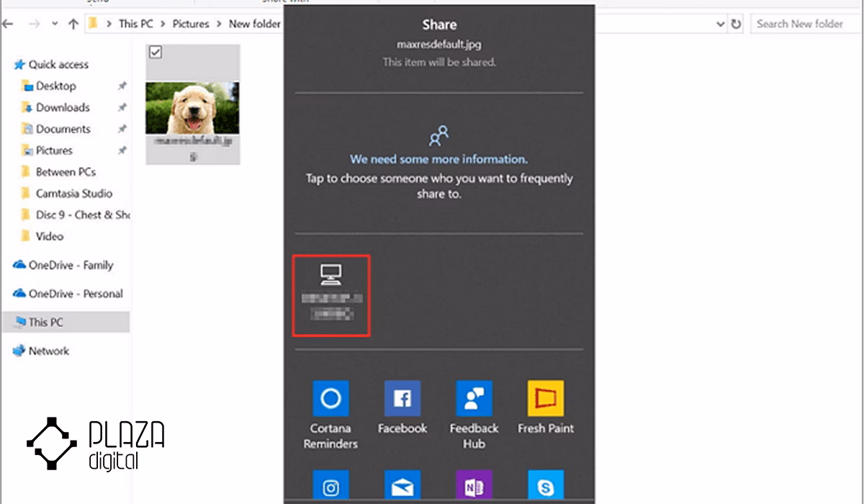Click the maxresdefault.jpg filename in Share panel
The width and height of the screenshot is (864, 504).
[438, 45]
